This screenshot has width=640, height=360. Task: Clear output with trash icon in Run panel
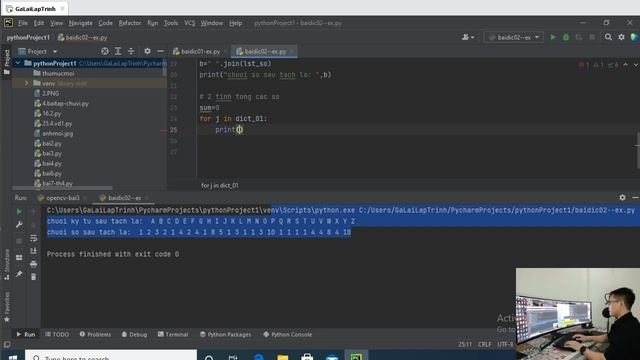point(33,277)
